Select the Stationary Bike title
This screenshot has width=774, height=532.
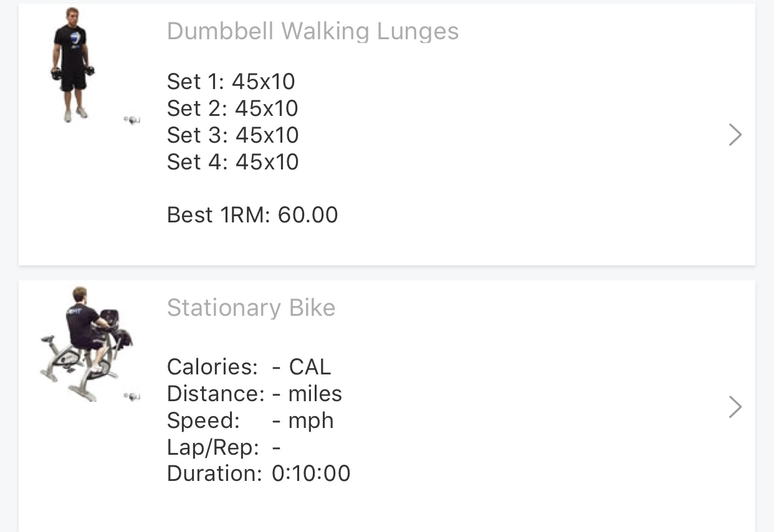click(x=251, y=308)
